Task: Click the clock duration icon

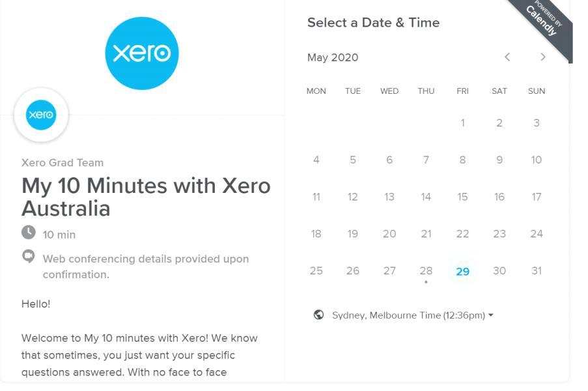Action: (29, 232)
